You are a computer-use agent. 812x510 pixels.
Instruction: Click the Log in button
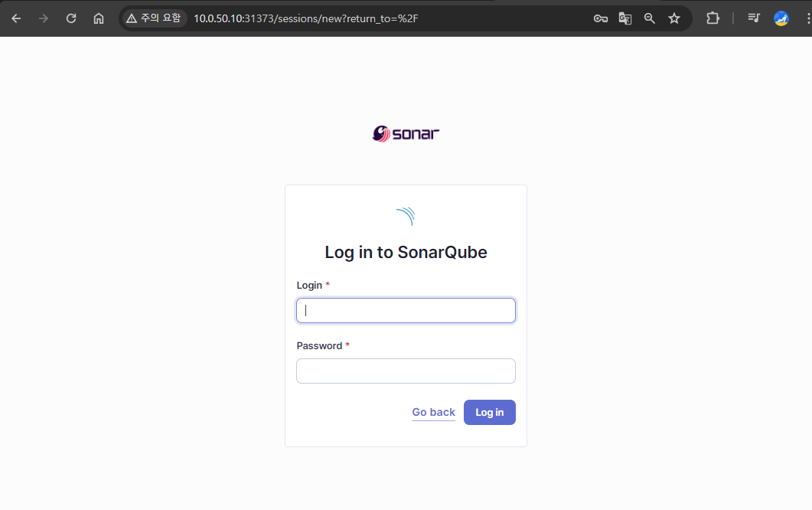[x=489, y=413]
